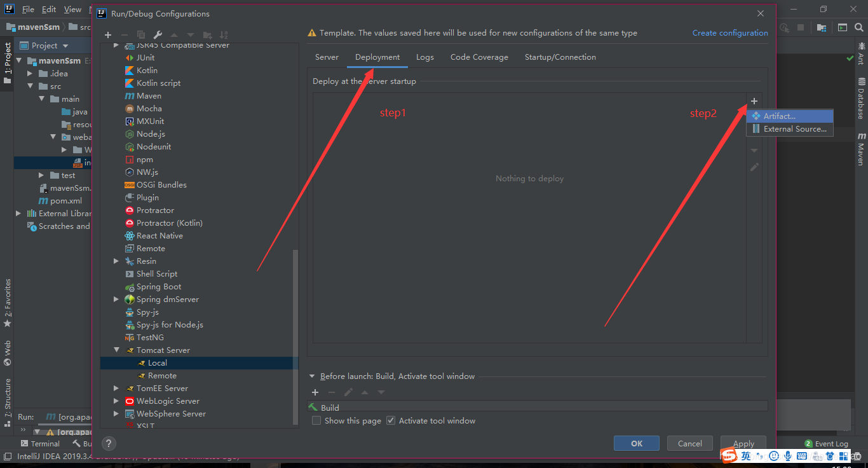Uncheck Activate tool window checkbox
Image resolution: width=868 pixels, height=468 pixels.
coord(391,421)
